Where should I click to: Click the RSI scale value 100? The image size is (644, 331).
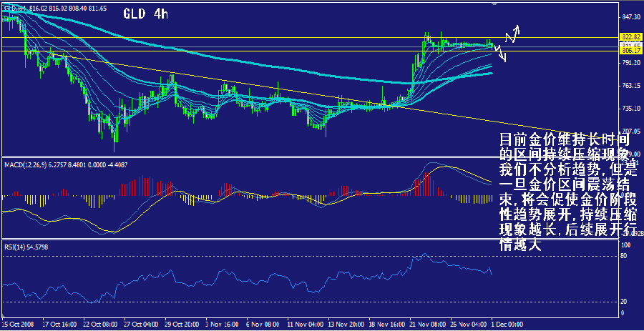point(626,246)
